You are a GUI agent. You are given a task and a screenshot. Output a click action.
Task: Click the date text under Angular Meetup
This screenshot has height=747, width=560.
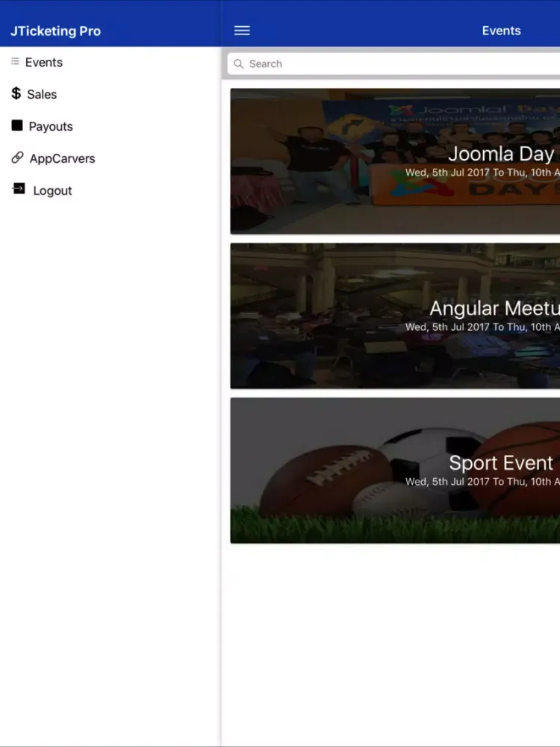(482, 327)
